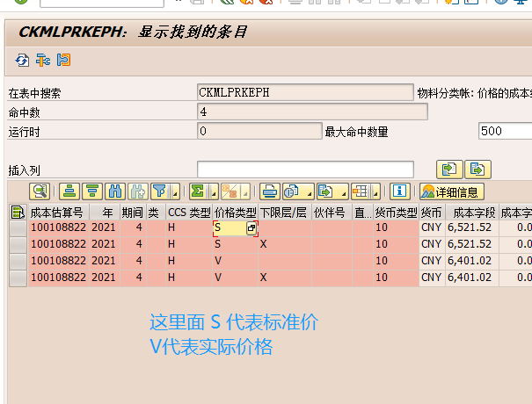The height and width of the screenshot is (404, 532).
Task: Open the filter dropdown arrow
Action: point(175,191)
